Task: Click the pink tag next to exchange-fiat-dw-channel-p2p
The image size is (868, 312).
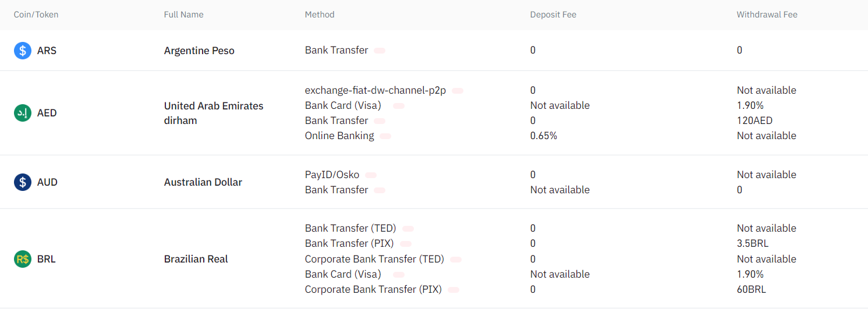Action: (458, 91)
